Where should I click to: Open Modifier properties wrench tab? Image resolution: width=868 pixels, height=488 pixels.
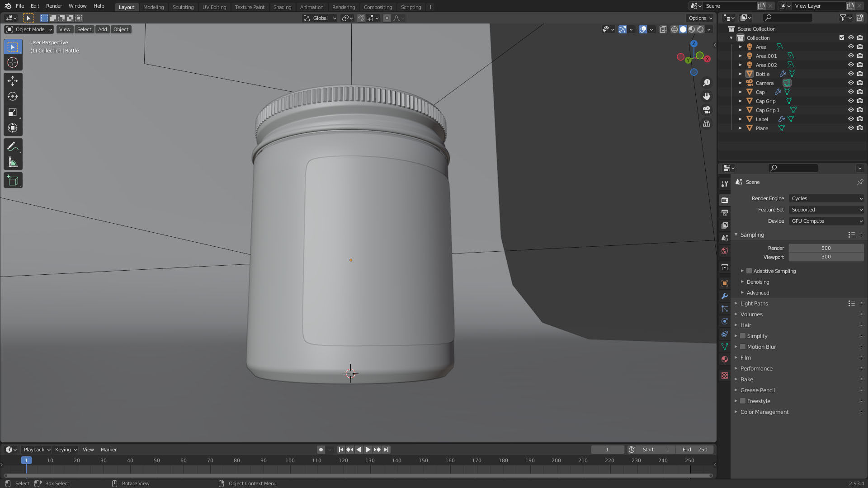click(725, 296)
